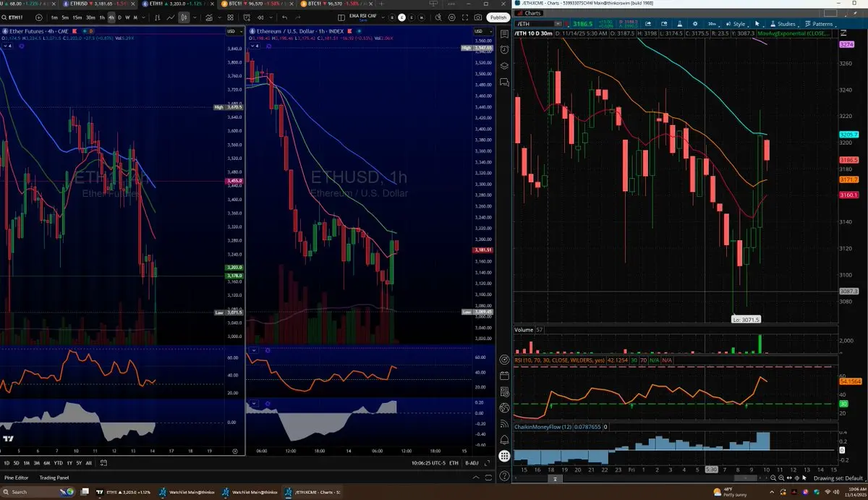Switch to the active ETH1! 3,203.0 browser tab
868x500 pixels.
(178, 4)
